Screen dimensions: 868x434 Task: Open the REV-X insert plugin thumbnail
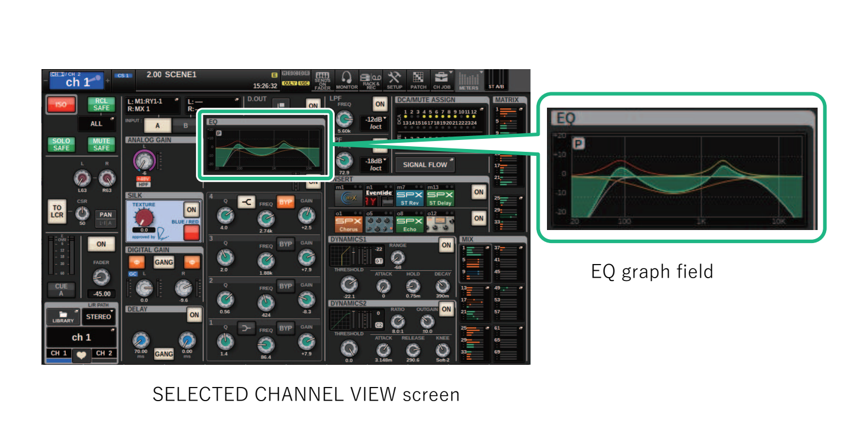pyautogui.click(x=349, y=197)
